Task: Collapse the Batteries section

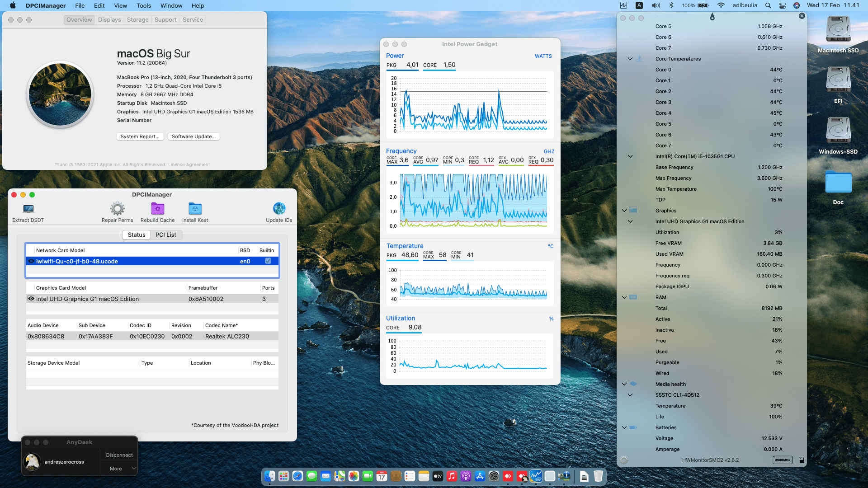Action: [624, 427]
